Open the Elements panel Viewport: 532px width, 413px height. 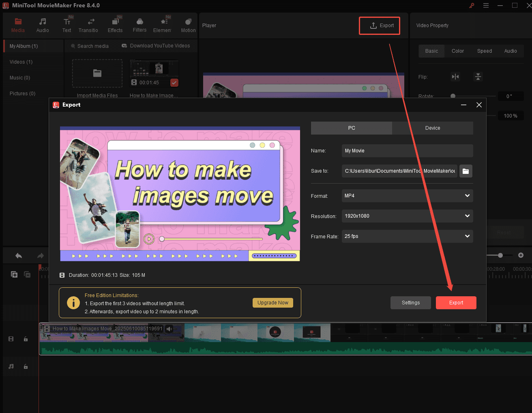tap(164, 24)
